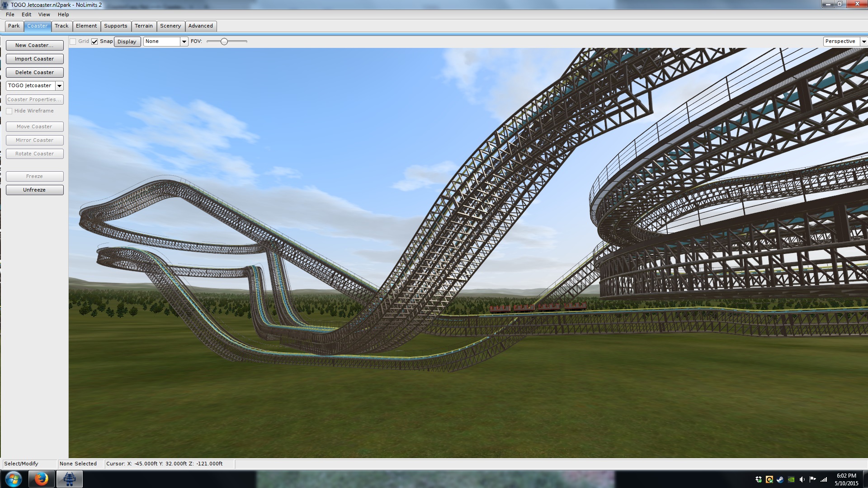Open the volume speaker icon
This screenshot has height=488, width=868.
[x=802, y=479]
